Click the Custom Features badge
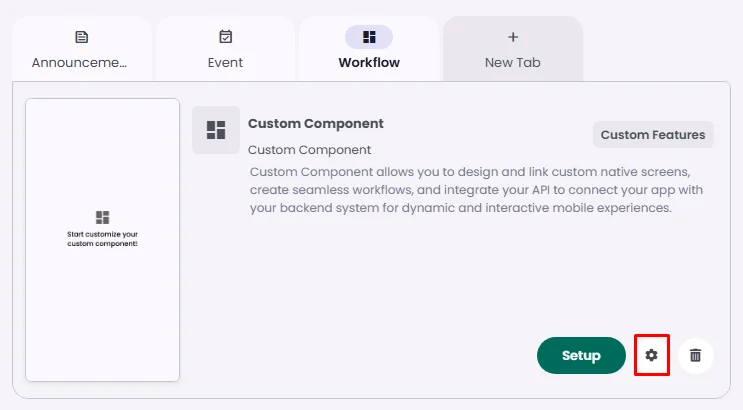Viewport: 743px width, 410px height. 653,135
